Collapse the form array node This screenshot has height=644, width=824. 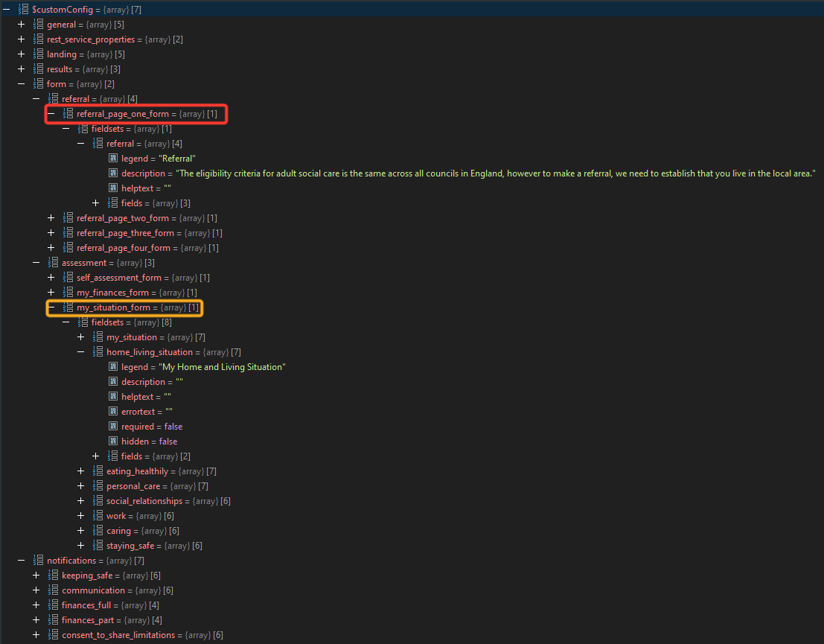point(21,84)
